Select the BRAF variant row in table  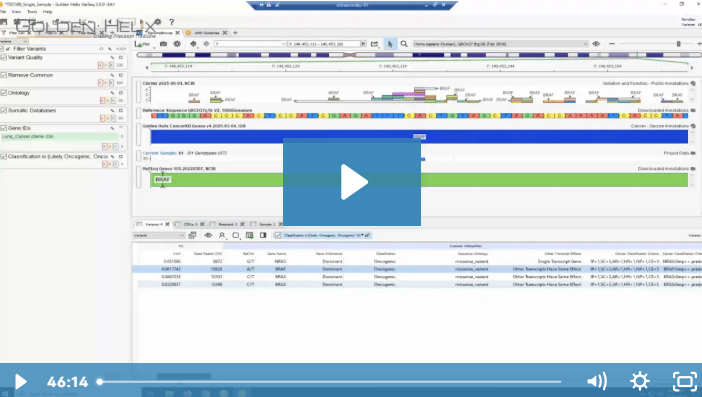click(x=417, y=269)
